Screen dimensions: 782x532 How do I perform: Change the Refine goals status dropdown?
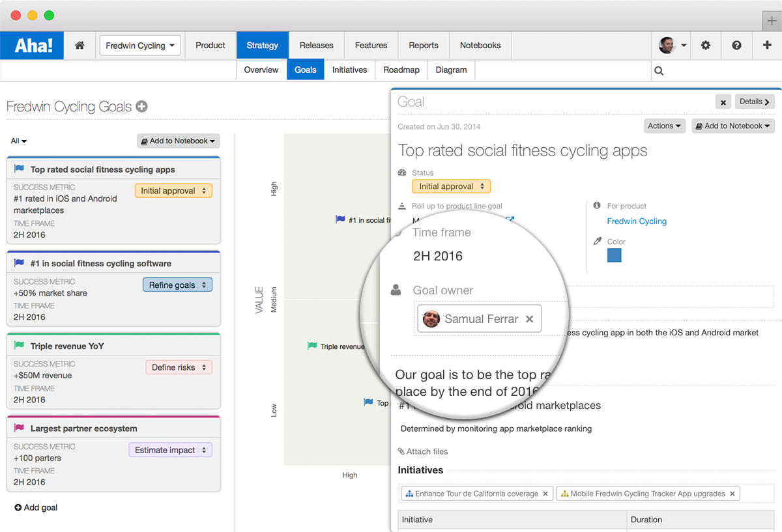[x=177, y=285]
